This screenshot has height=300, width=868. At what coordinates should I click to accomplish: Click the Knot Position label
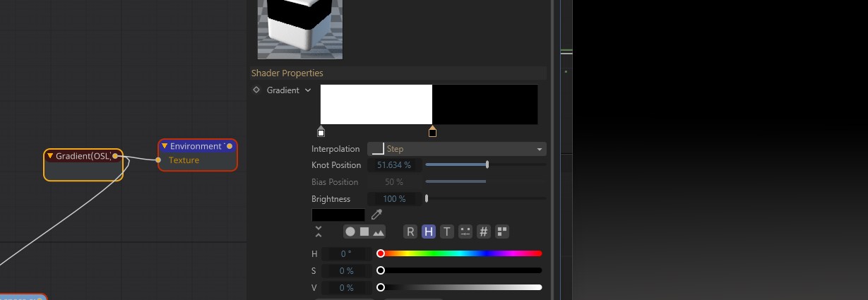[x=336, y=165]
